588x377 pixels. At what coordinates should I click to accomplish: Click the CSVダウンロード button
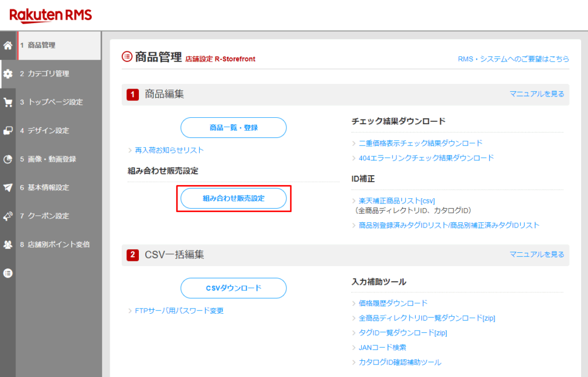pyautogui.click(x=234, y=288)
